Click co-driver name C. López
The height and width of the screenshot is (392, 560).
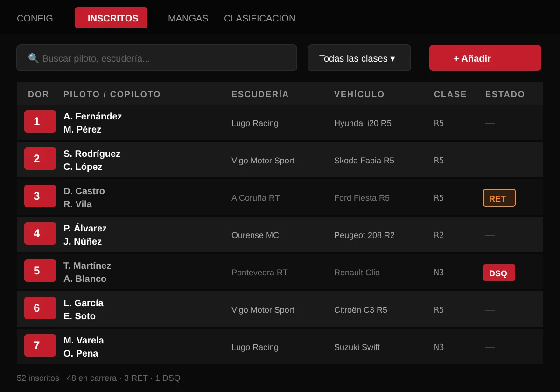coord(83,167)
